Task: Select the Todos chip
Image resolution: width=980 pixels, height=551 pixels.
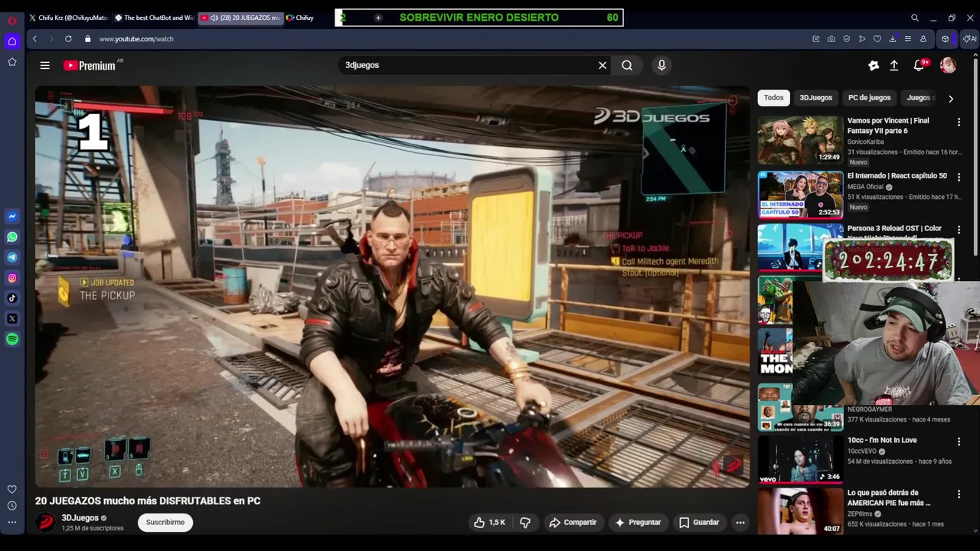Action: [x=774, y=98]
